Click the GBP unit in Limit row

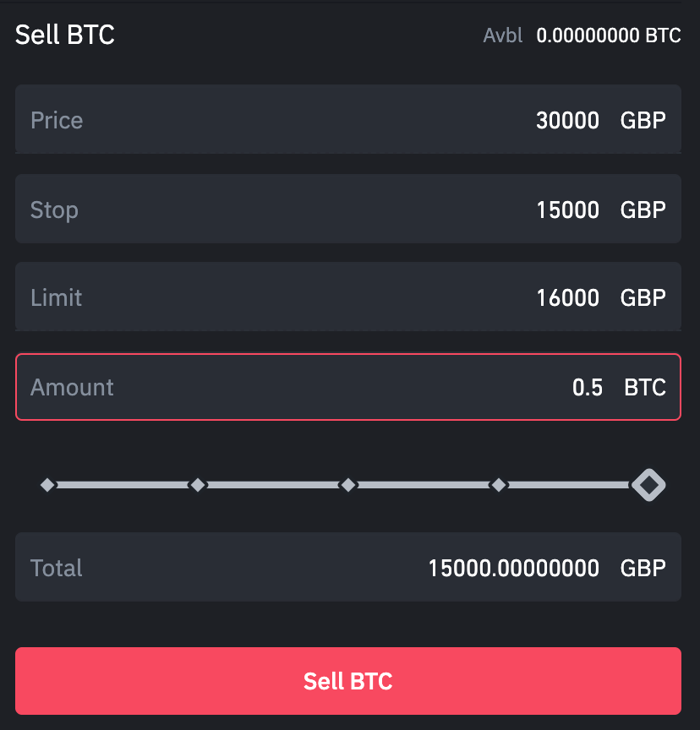pyautogui.click(x=643, y=297)
